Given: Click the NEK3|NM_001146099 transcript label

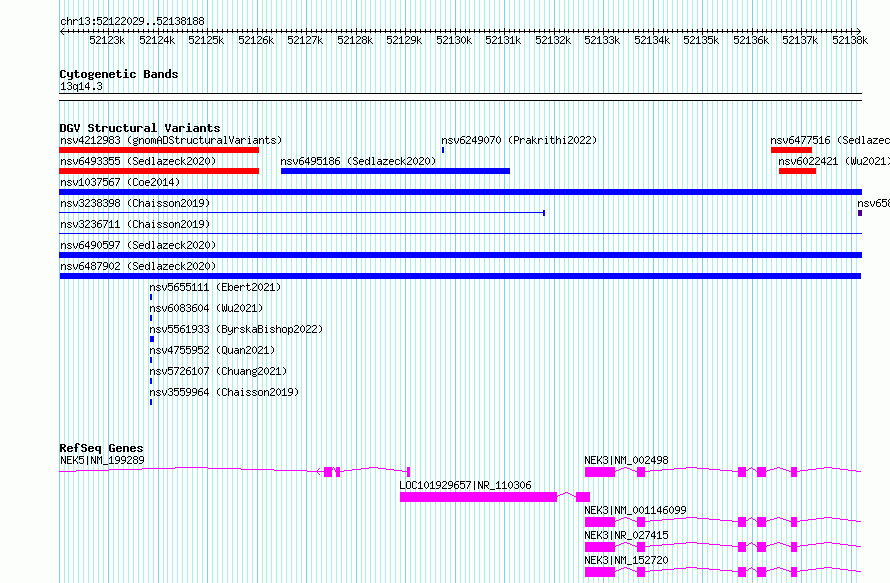Looking at the screenshot, I should 635,510.
